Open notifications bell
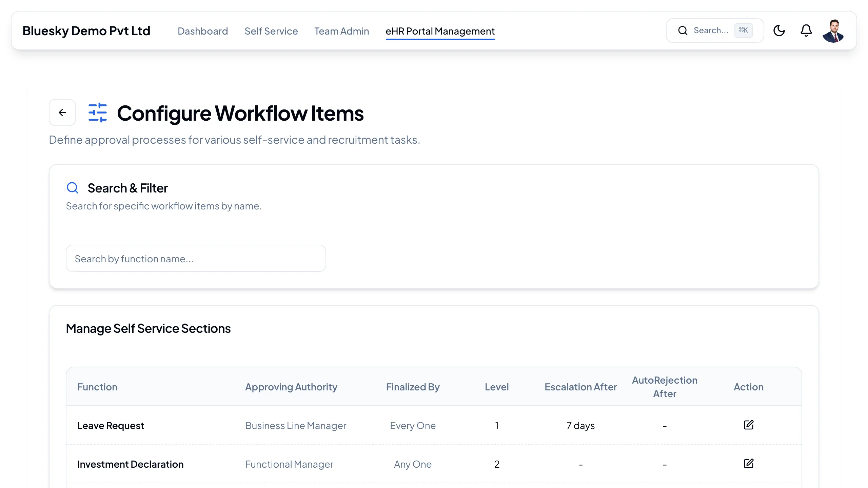The height and width of the screenshot is (488, 868). click(806, 30)
